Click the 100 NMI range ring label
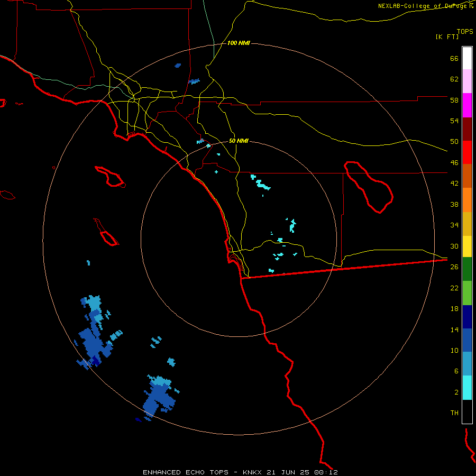The height and width of the screenshot is (476, 476). click(239, 43)
